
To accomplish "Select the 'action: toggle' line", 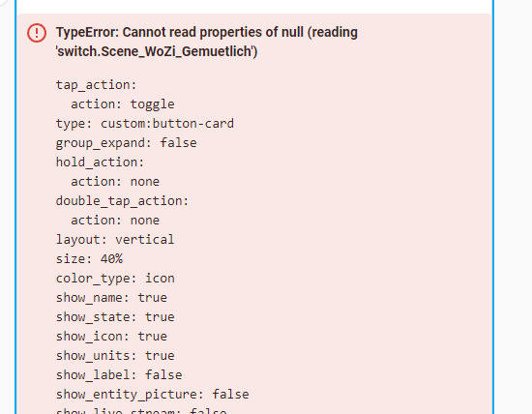I will tap(123, 104).
